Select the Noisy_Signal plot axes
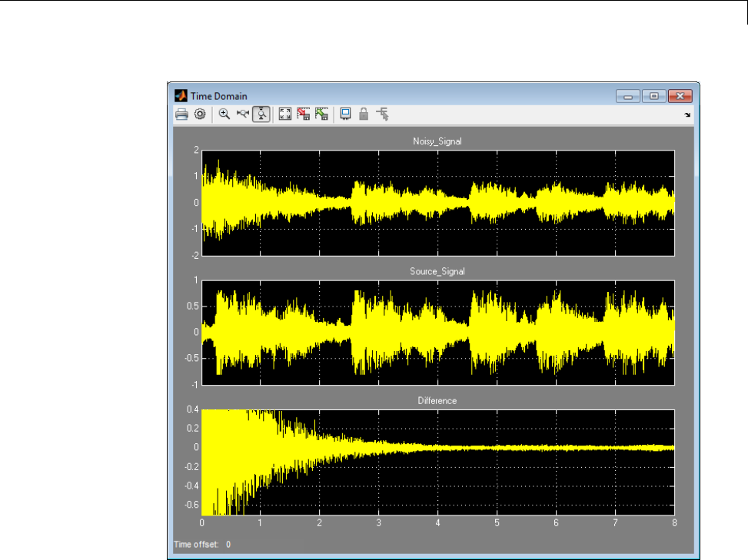This screenshot has height=560, width=748. click(x=437, y=202)
